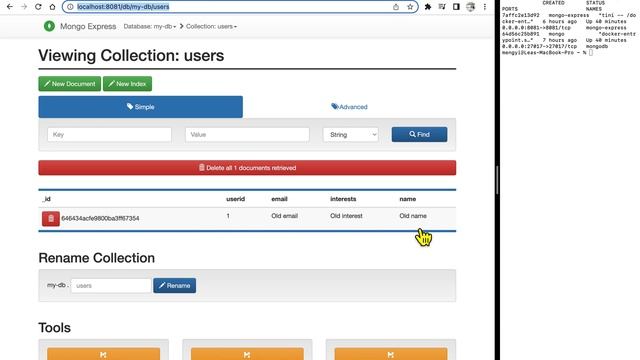Click the browser forward arrow

point(24,7)
